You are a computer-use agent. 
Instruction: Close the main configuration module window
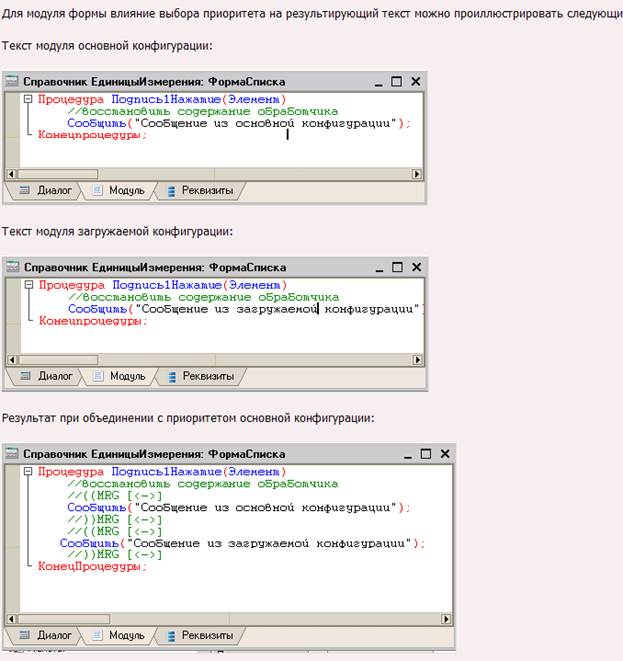416,81
